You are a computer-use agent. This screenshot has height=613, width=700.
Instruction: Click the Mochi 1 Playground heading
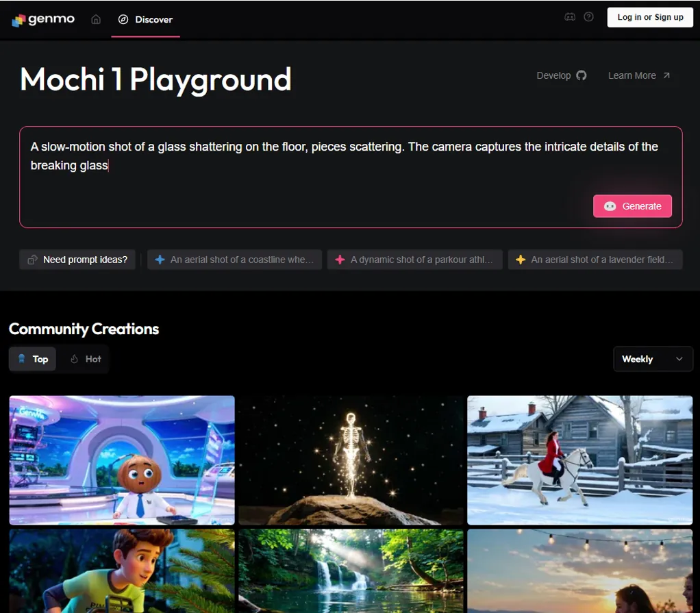click(x=155, y=80)
